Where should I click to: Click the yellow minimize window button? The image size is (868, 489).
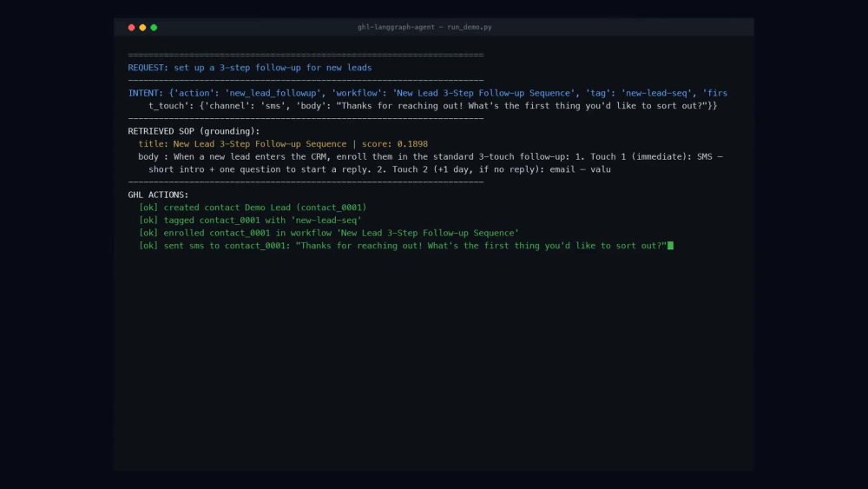click(143, 27)
